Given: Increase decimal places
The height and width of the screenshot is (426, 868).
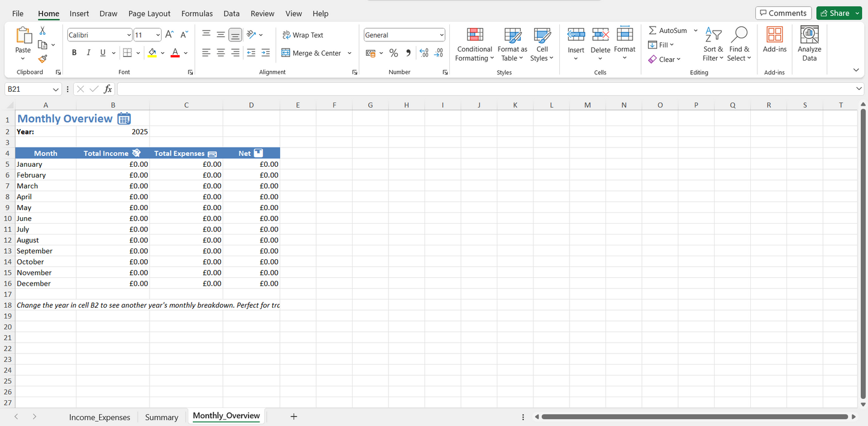Looking at the screenshot, I should (423, 53).
